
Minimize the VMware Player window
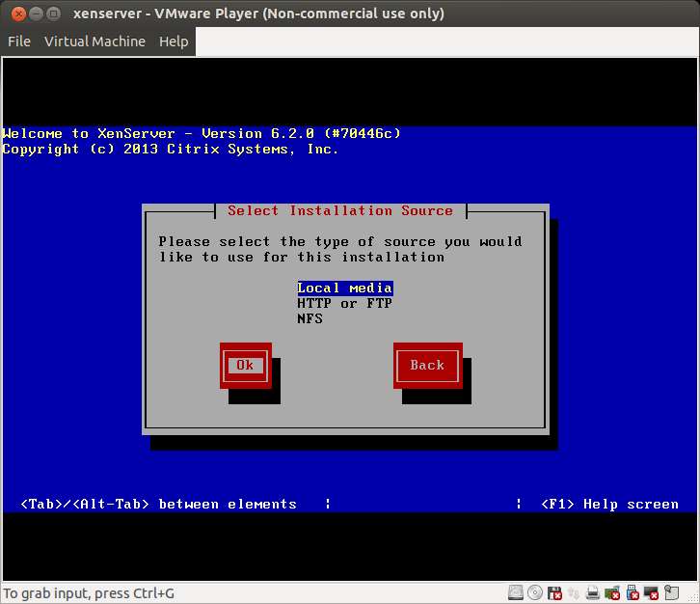click(37, 14)
